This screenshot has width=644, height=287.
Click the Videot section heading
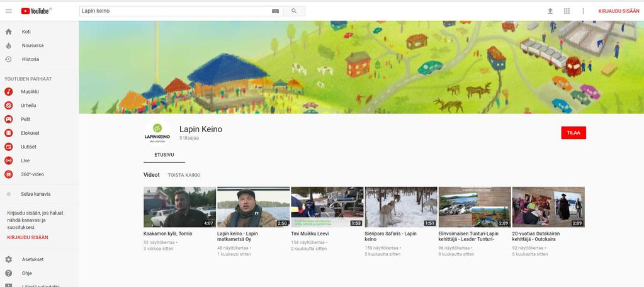tap(152, 175)
